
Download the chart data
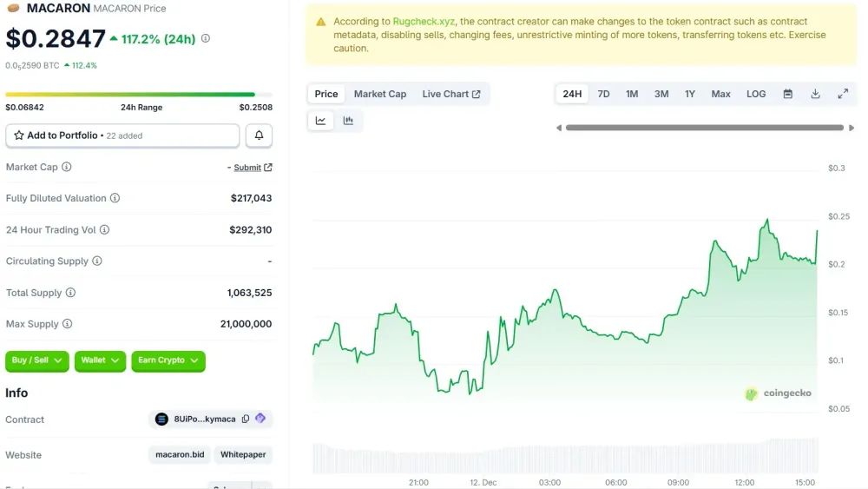click(815, 94)
